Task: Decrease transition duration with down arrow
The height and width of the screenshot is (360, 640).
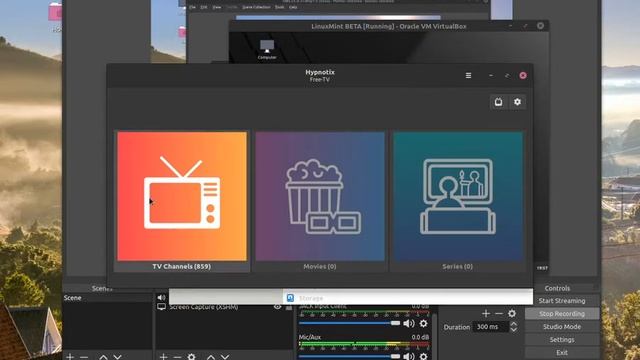Action: [513, 329]
